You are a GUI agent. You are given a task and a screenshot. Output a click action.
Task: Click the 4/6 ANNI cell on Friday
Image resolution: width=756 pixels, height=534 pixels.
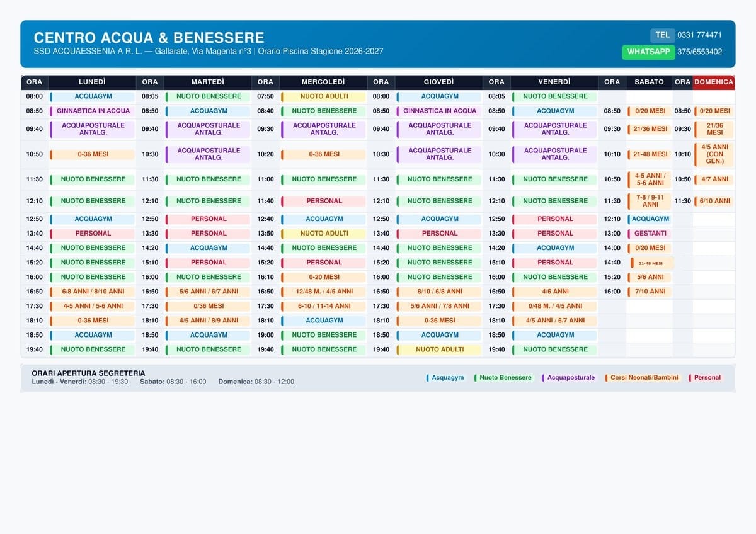pos(554,292)
